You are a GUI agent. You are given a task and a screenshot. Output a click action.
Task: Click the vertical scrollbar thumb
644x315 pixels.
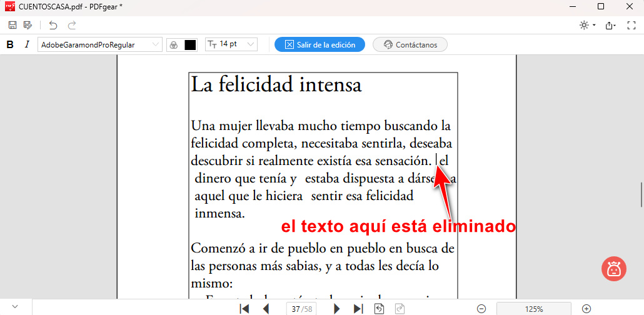641,194
